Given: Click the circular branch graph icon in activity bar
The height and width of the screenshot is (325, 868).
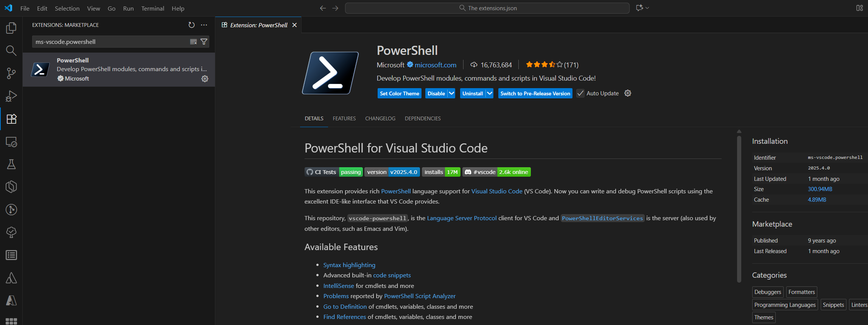Looking at the screenshot, I should coord(11,210).
